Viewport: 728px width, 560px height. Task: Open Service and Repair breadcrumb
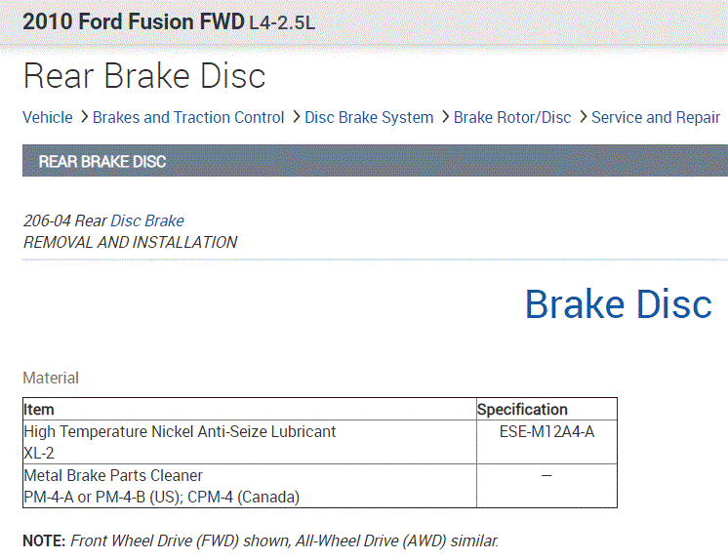point(656,117)
